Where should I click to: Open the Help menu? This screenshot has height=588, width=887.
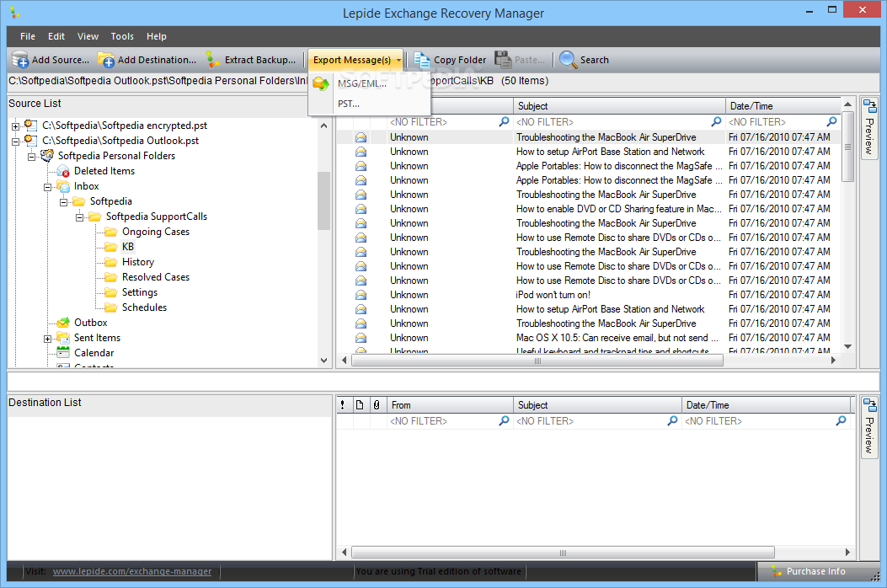157,36
